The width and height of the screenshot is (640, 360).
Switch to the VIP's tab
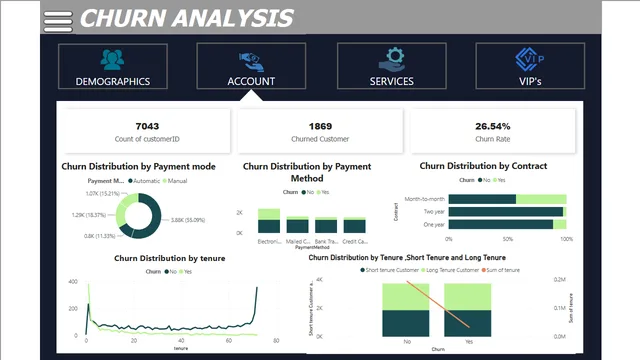click(530, 66)
